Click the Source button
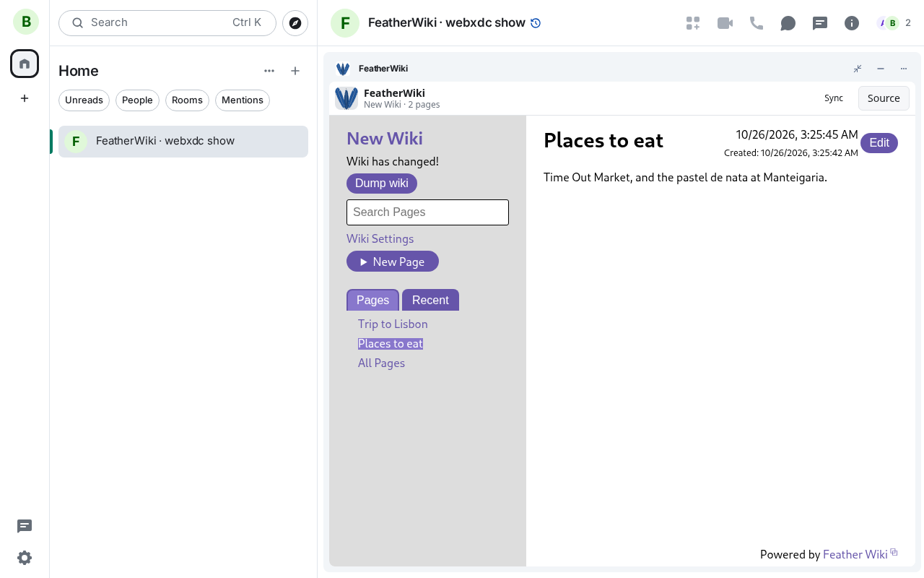The width and height of the screenshot is (924, 578). click(x=884, y=98)
